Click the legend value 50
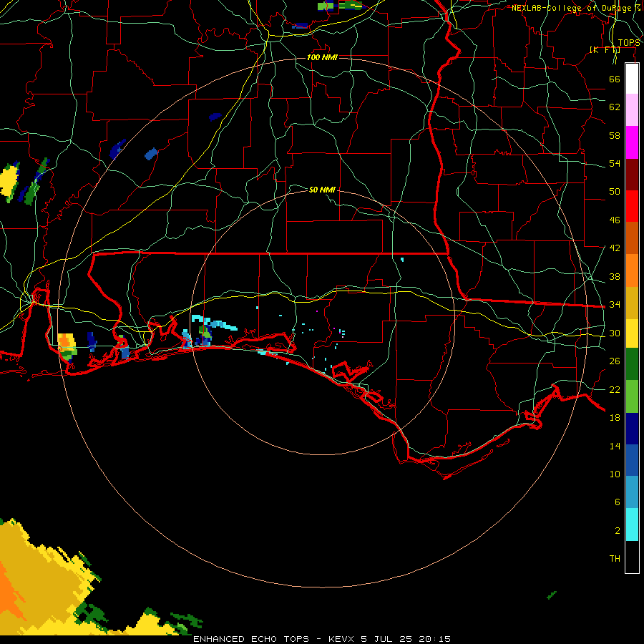This screenshot has height=644, width=644. tap(615, 192)
